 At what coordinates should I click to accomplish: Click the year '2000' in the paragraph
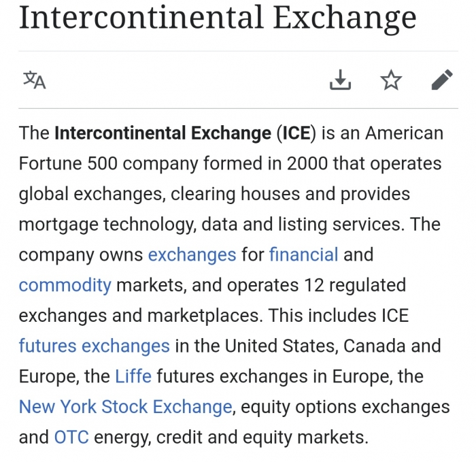tap(307, 163)
